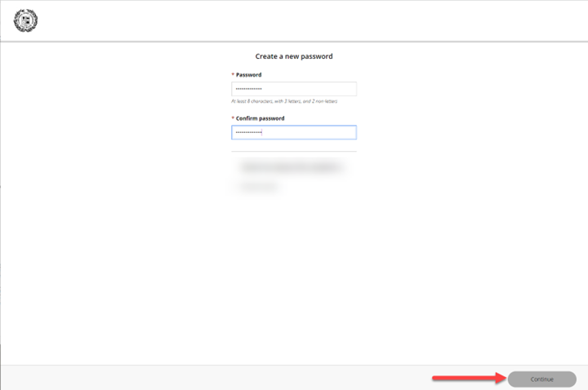Click the 'Confirm password' field label
This screenshot has width=588, height=390.
(260, 118)
